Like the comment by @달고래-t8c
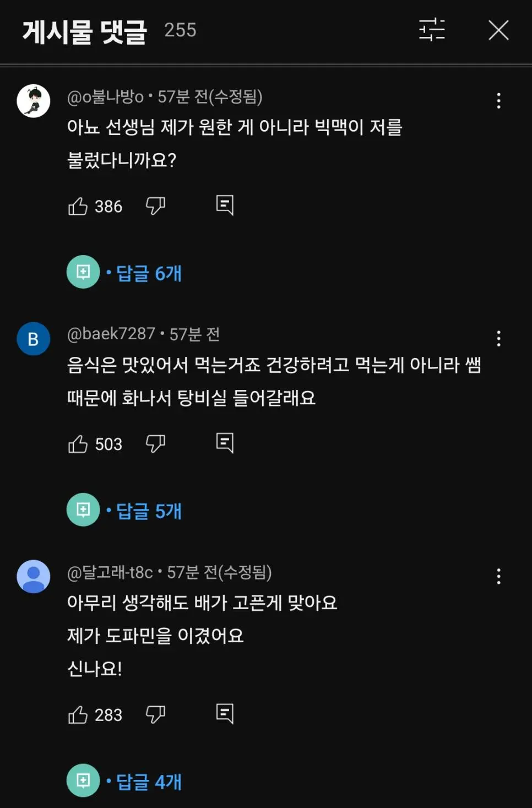 (x=78, y=715)
